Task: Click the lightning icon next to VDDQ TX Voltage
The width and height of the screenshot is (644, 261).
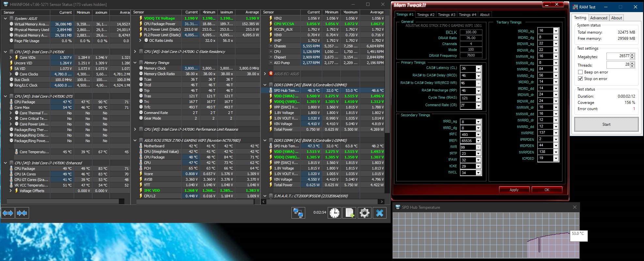Action: coord(141,18)
